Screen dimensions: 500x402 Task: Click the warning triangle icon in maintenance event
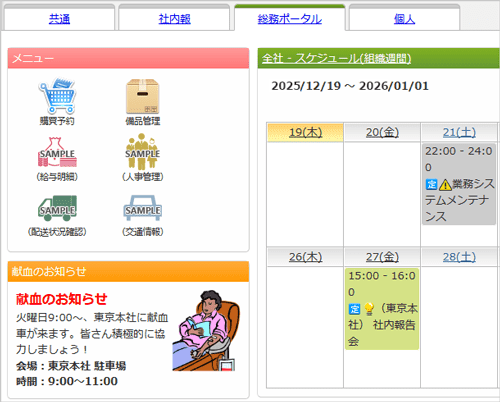[445, 184]
